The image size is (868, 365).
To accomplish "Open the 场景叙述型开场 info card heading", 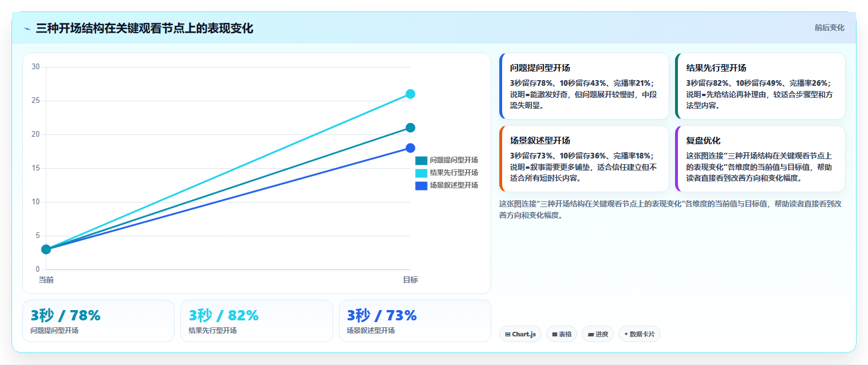I will click(540, 140).
